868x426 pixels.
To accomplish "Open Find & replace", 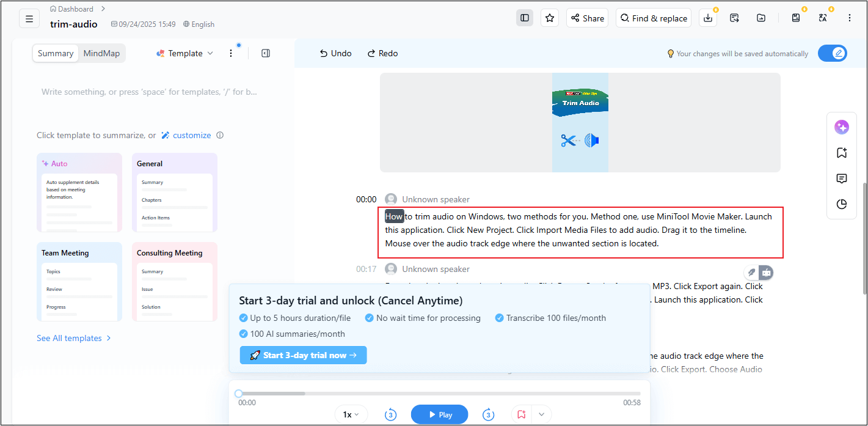I will point(654,18).
